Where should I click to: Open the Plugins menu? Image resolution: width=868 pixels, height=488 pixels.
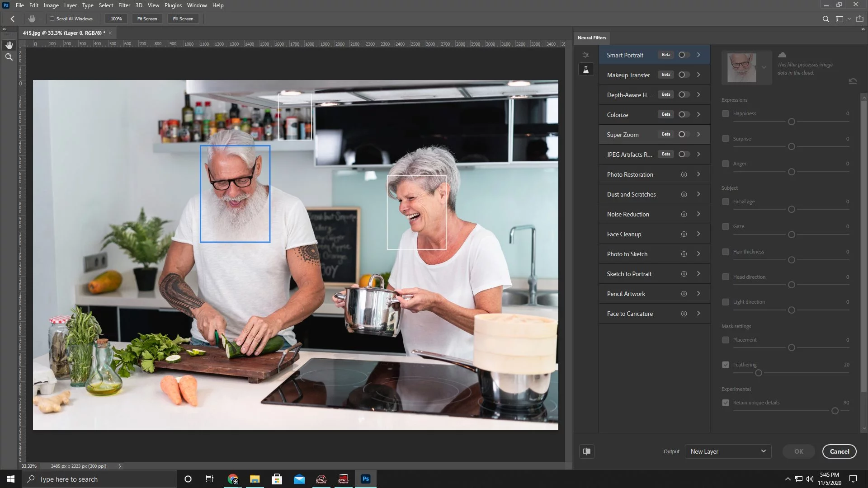pyautogui.click(x=173, y=5)
